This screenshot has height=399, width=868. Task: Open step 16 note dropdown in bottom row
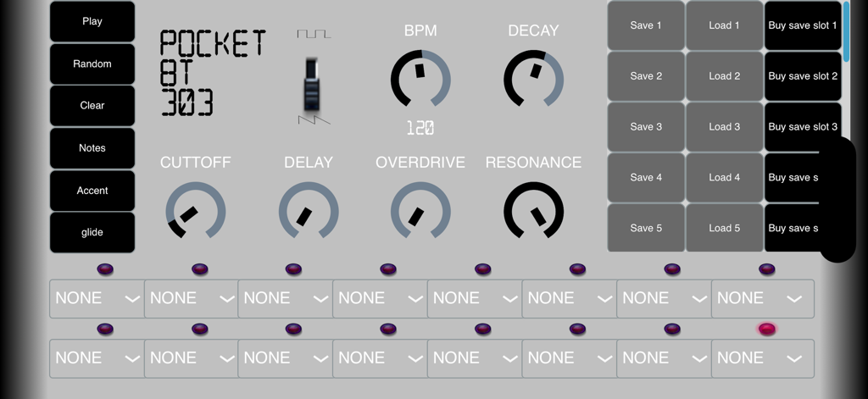763,358
